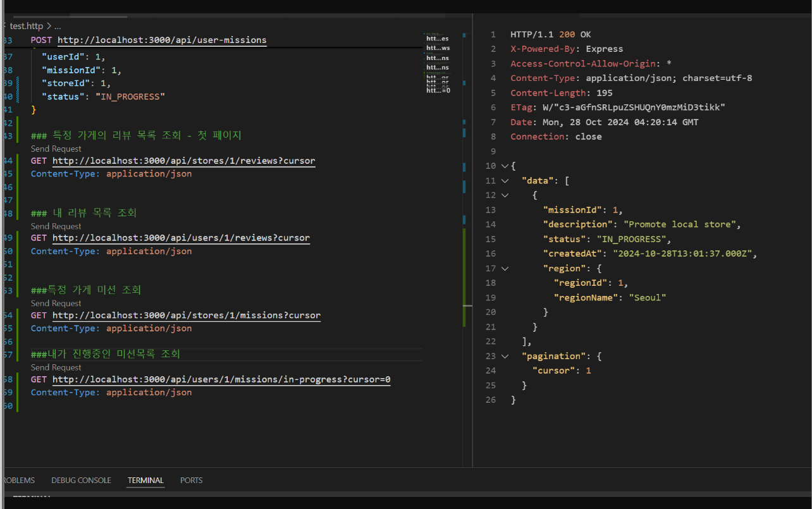Viewport: 812px width, 509px height.
Task: Send Request for stores/1/reviews GET
Action: [x=56, y=149]
